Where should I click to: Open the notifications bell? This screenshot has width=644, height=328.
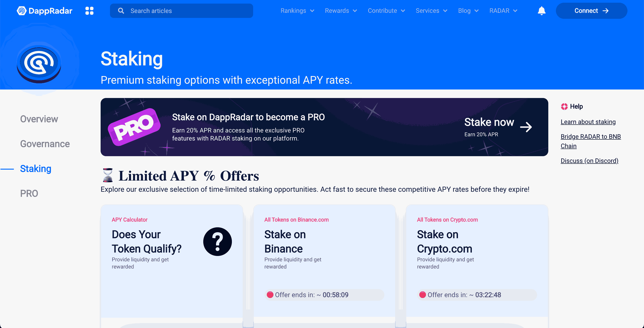click(542, 11)
